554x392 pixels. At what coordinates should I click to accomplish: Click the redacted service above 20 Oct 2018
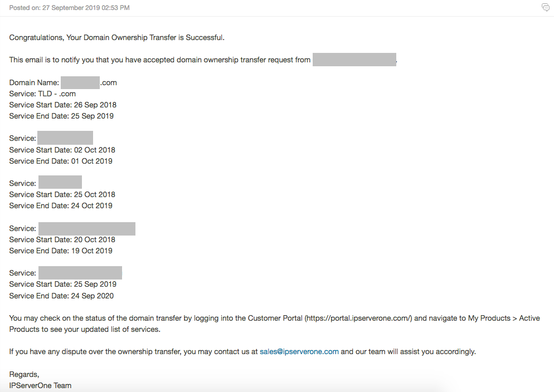(87, 229)
